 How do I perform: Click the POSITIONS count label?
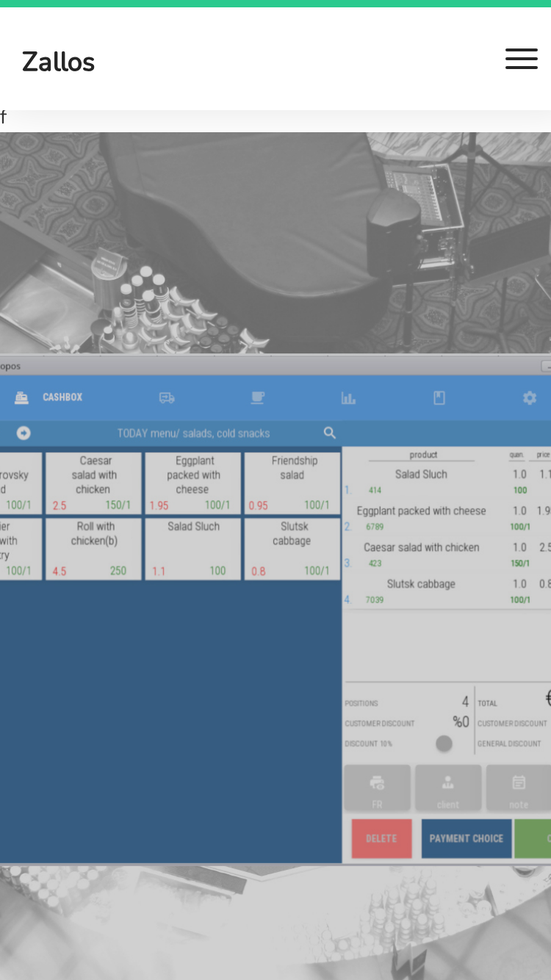click(361, 704)
